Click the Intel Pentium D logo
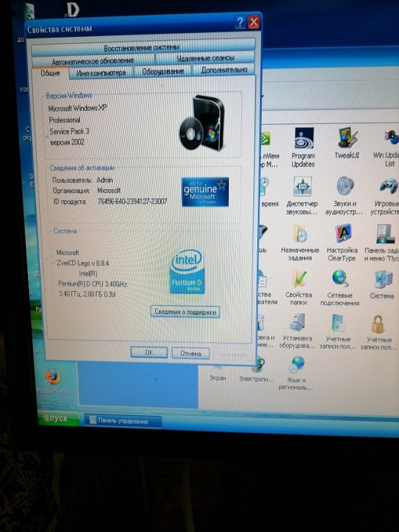The image size is (399, 532). pos(187,272)
